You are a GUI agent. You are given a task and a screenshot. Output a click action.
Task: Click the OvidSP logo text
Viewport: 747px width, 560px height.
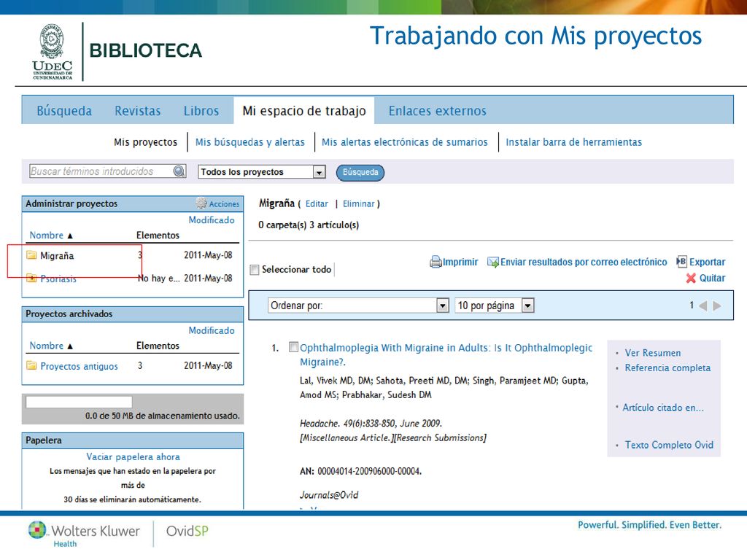point(187,531)
